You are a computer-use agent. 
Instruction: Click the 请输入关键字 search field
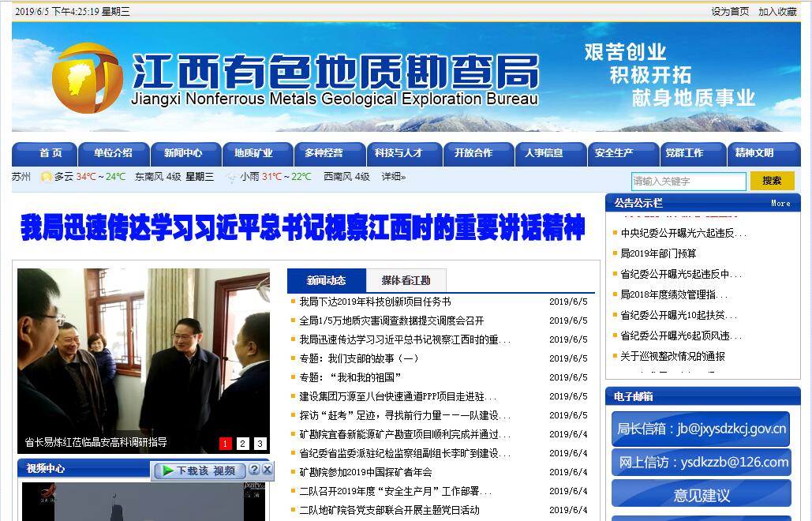pos(688,182)
